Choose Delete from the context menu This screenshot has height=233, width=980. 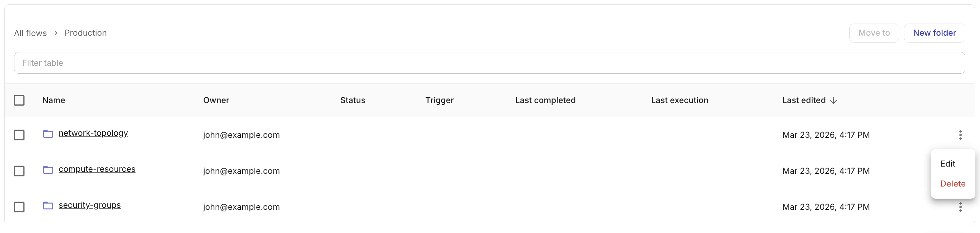click(953, 184)
